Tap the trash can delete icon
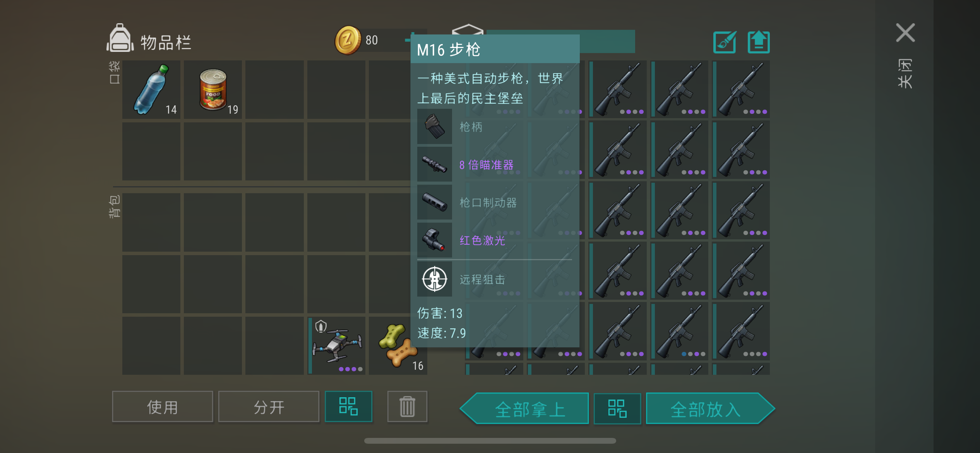This screenshot has width=980, height=453. 407,407
